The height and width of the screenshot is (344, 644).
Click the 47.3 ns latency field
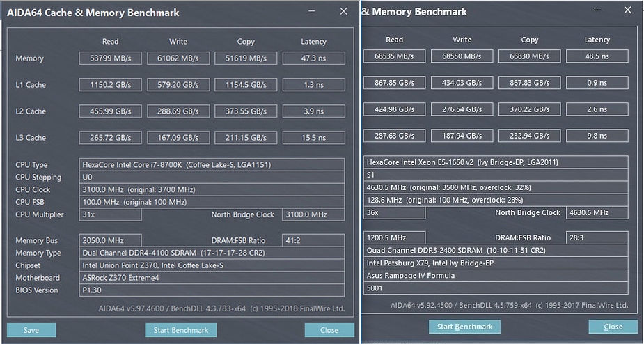click(x=313, y=58)
